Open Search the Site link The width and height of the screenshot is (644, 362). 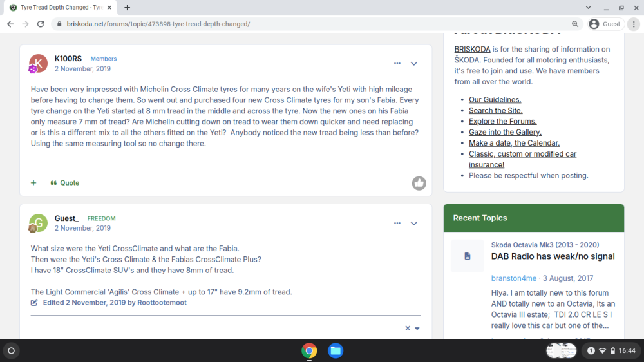coord(496,111)
